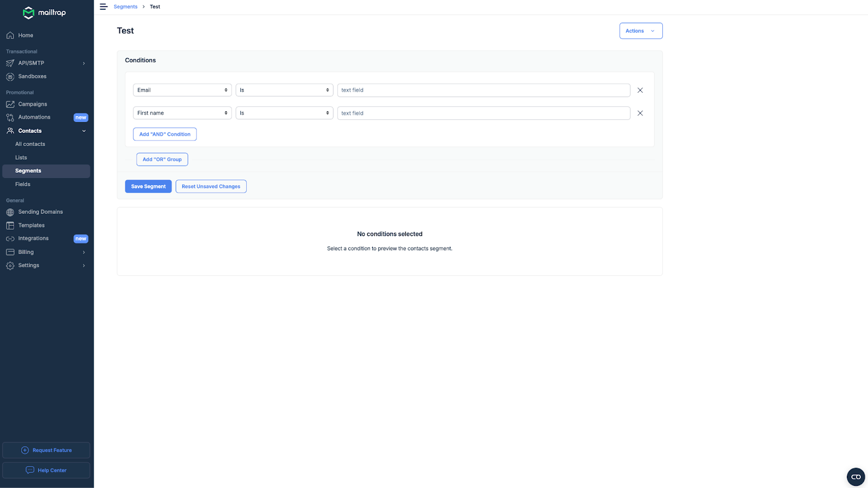Focus the First name condition text field

(x=484, y=113)
